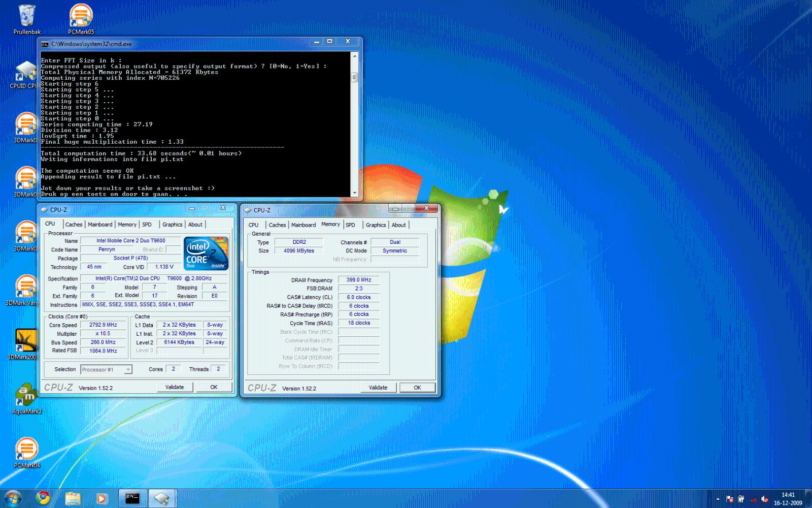Screen dimensions: 812x508
Task: Click the volume tray icon
Action: click(x=764, y=499)
